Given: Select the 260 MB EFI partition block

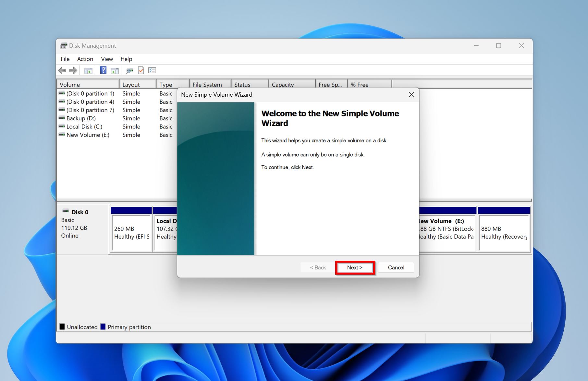Looking at the screenshot, I should (x=131, y=232).
